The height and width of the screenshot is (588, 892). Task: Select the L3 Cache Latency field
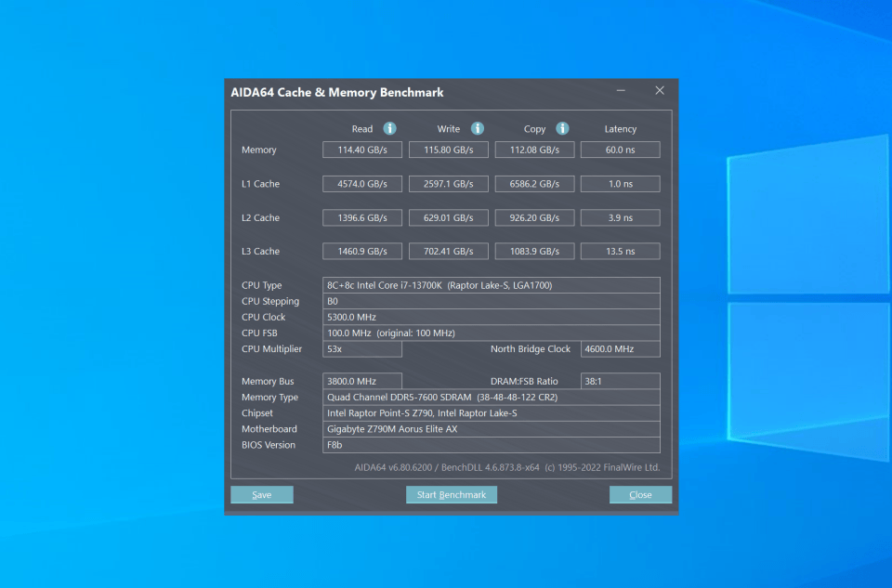pos(620,252)
